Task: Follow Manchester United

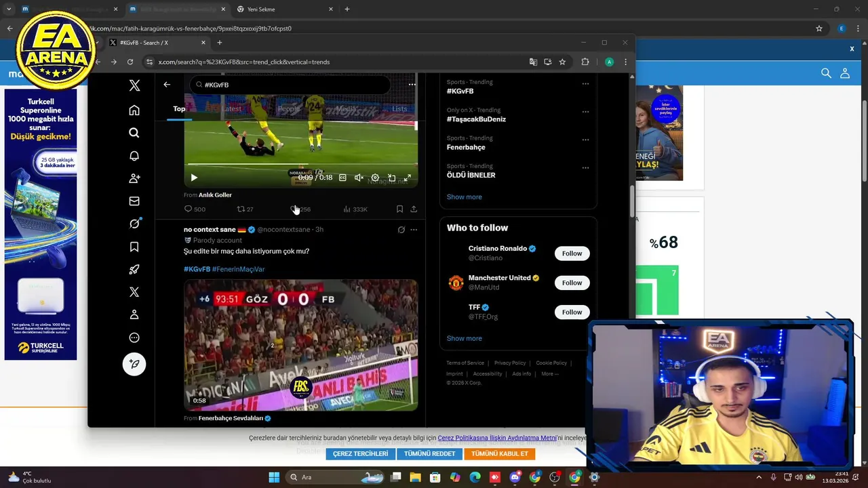Action: pos(572,283)
